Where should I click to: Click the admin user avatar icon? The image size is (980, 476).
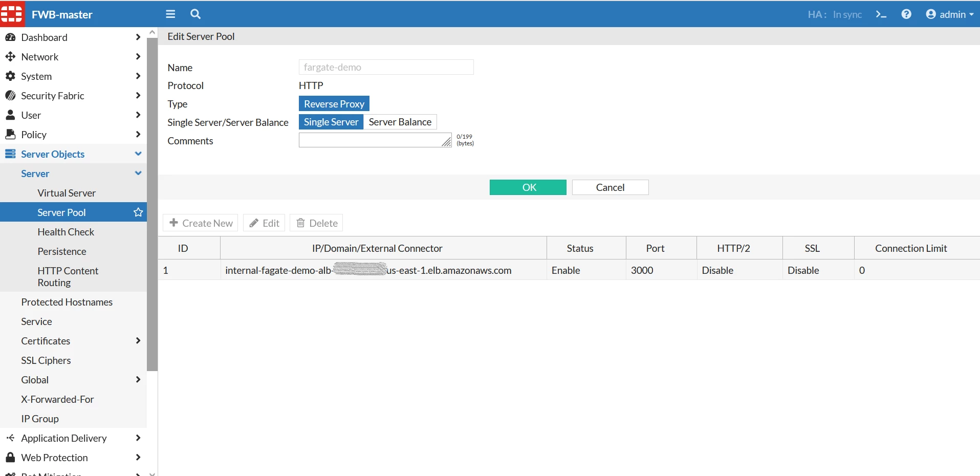(931, 14)
